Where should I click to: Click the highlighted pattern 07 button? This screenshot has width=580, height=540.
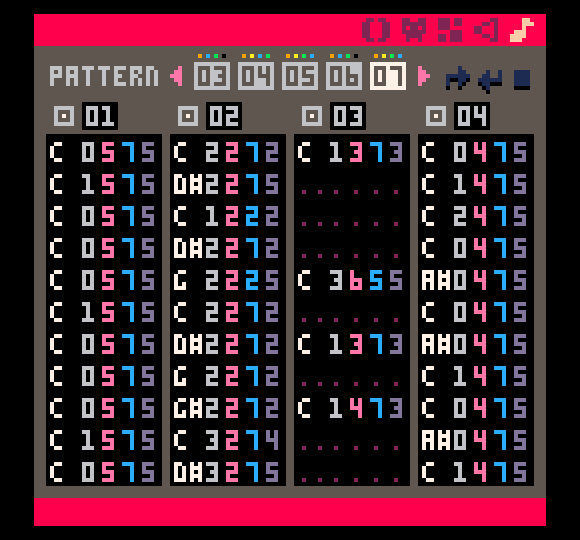point(388,76)
